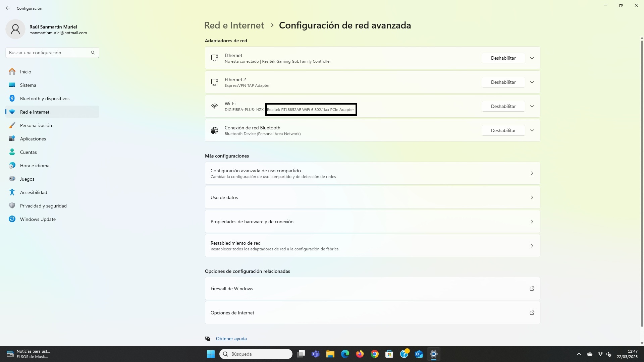Click the Google Chrome taskbar icon
The image size is (644, 362).
click(375, 354)
